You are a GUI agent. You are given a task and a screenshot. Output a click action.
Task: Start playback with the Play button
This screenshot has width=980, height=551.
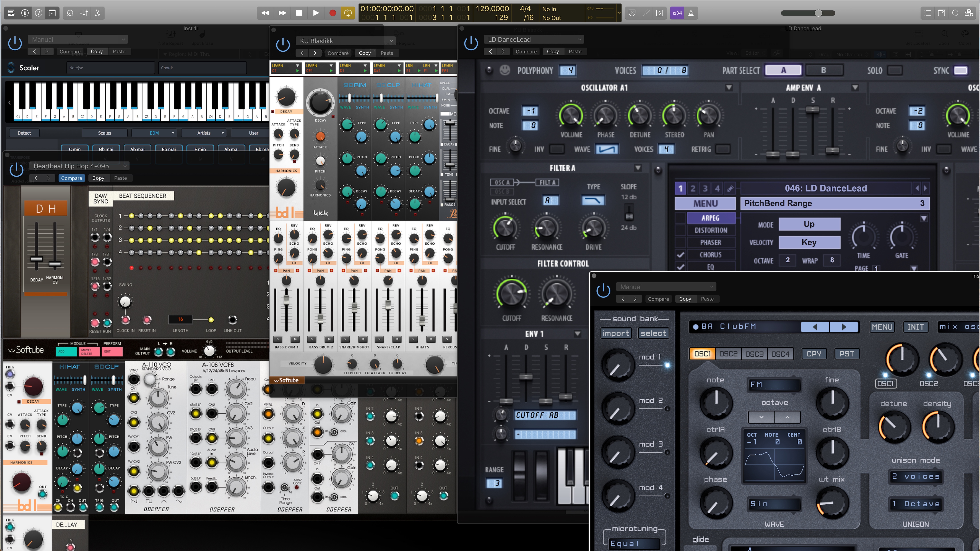tap(316, 13)
